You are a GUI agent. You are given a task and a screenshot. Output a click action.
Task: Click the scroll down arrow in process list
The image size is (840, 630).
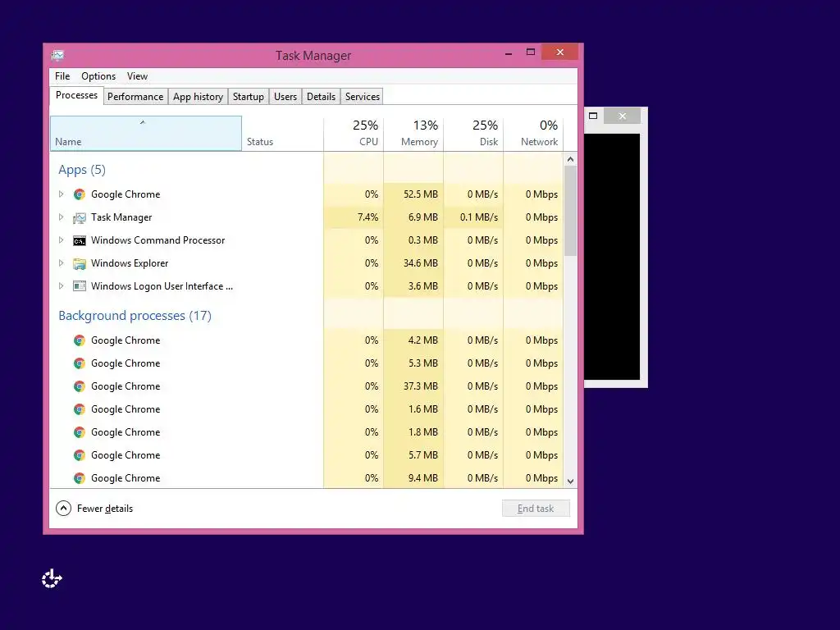pos(571,481)
